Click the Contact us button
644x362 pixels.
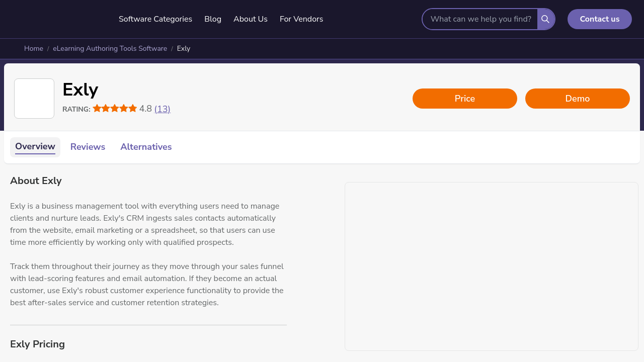tap(600, 19)
